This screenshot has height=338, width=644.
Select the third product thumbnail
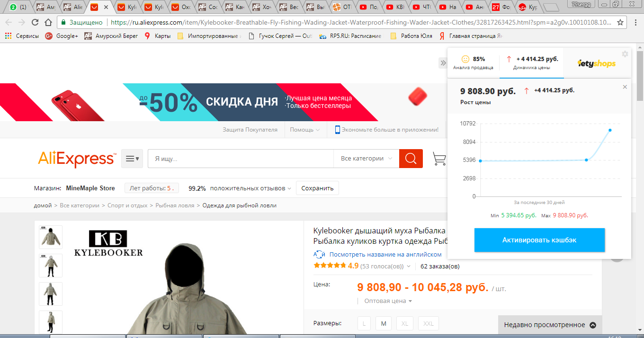pos(51,294)
